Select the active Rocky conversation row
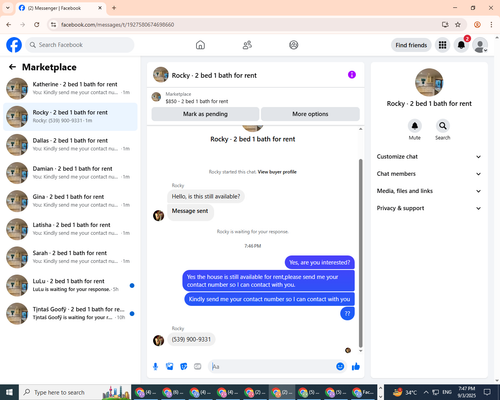Screen dimensions: 500x400 click(70, 117)
